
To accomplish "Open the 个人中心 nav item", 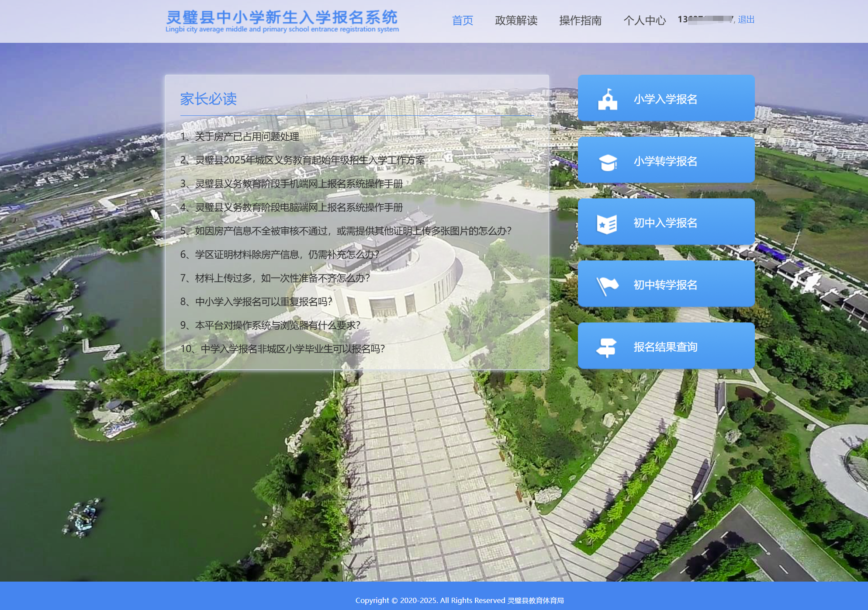I will pos(644,20).
